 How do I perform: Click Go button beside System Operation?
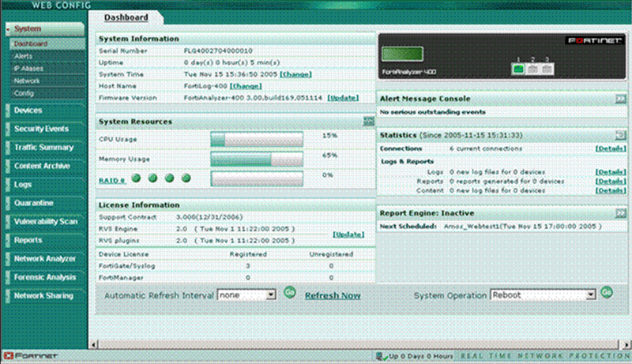[607, 292]
